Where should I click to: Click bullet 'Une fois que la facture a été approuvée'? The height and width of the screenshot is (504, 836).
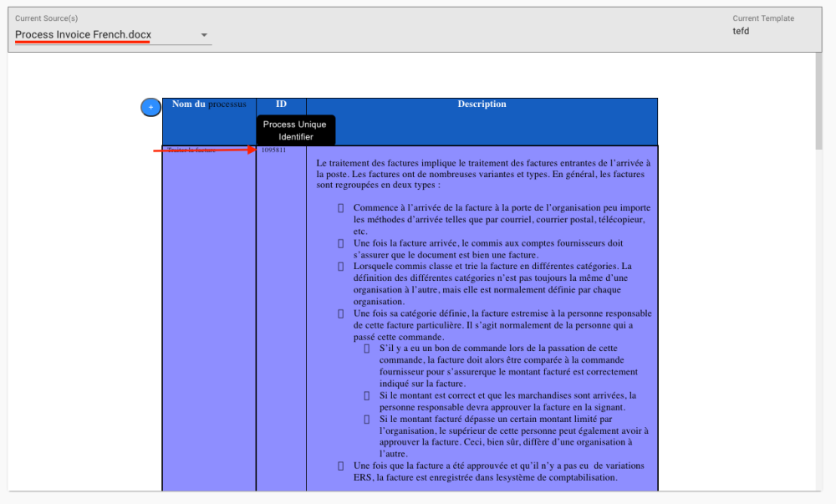(498, 471)
